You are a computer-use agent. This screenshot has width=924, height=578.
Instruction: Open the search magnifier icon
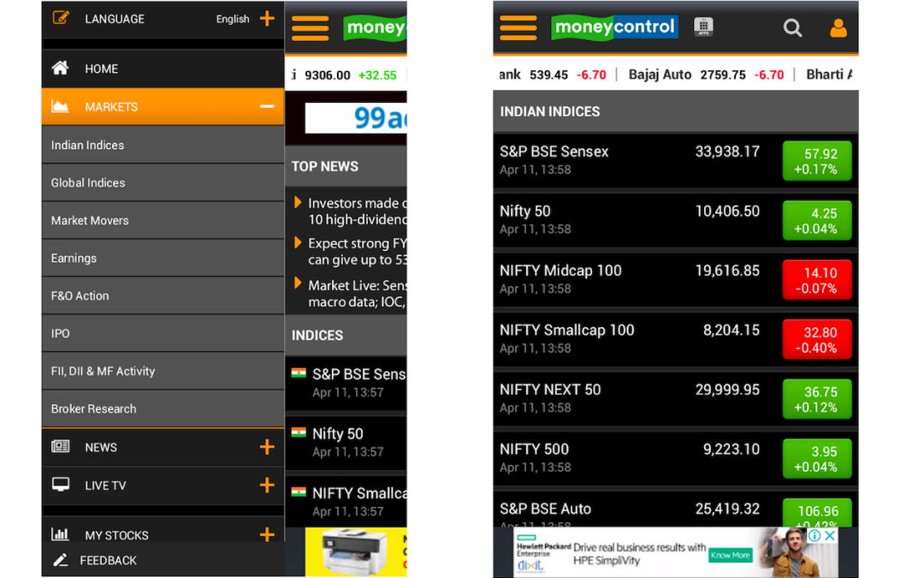click(792, 27)
